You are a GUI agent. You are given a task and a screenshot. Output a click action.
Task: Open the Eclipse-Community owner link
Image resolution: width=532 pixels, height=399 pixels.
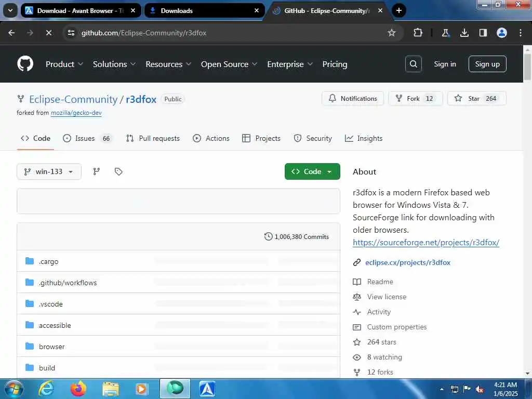(73, 99)
